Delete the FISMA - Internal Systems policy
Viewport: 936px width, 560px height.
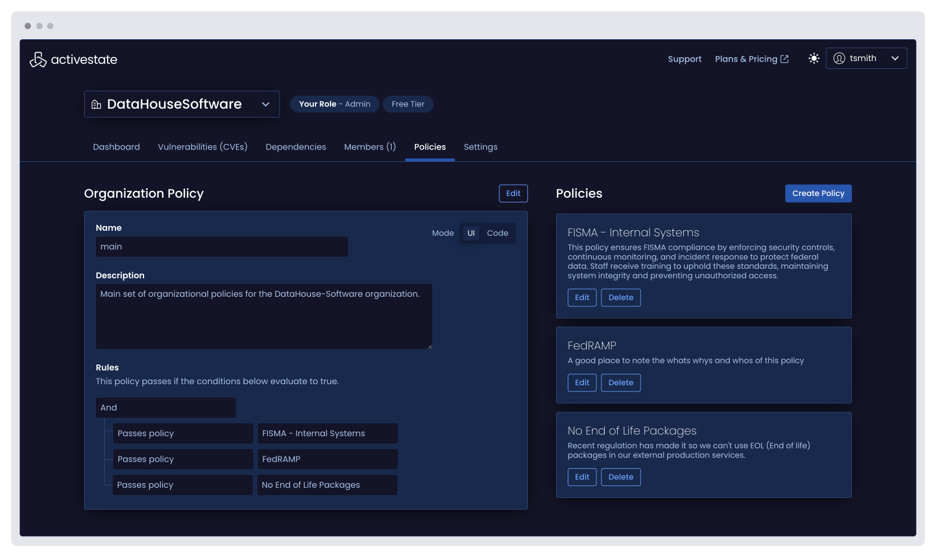[621, 297]
